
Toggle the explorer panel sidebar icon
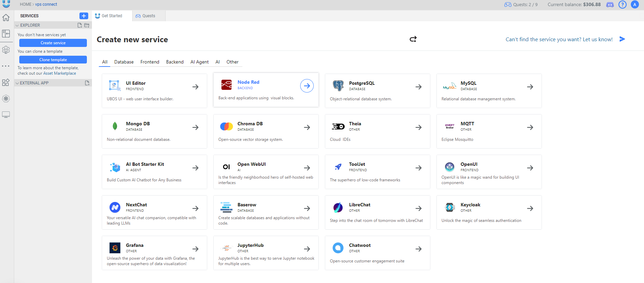coord(6,33)
